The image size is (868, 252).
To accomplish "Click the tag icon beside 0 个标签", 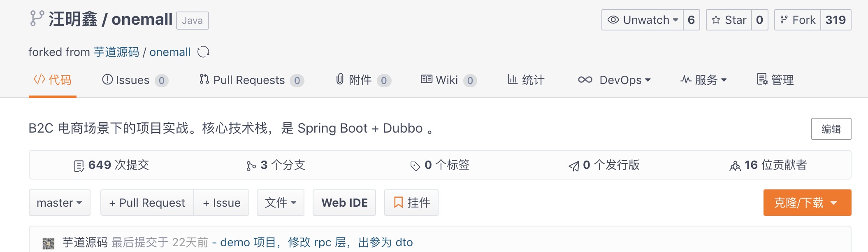I will (415, 166).
